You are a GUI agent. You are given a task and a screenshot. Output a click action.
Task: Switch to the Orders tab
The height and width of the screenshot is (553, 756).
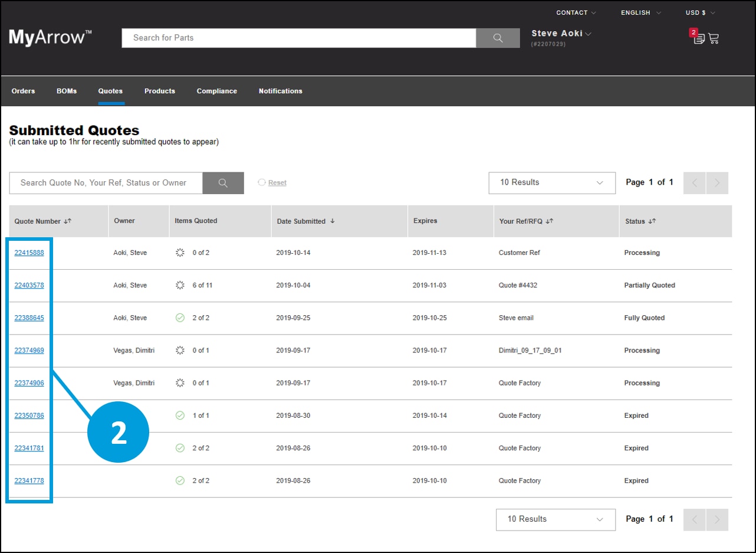(x=23, y=91)
